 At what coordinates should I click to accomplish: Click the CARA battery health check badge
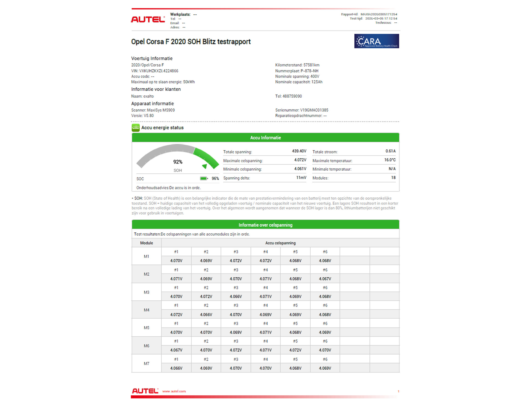click(376, 41)
